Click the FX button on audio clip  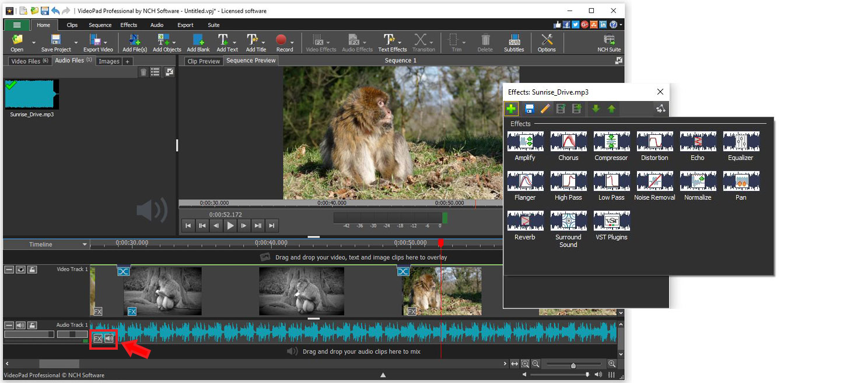click(98, 339)
